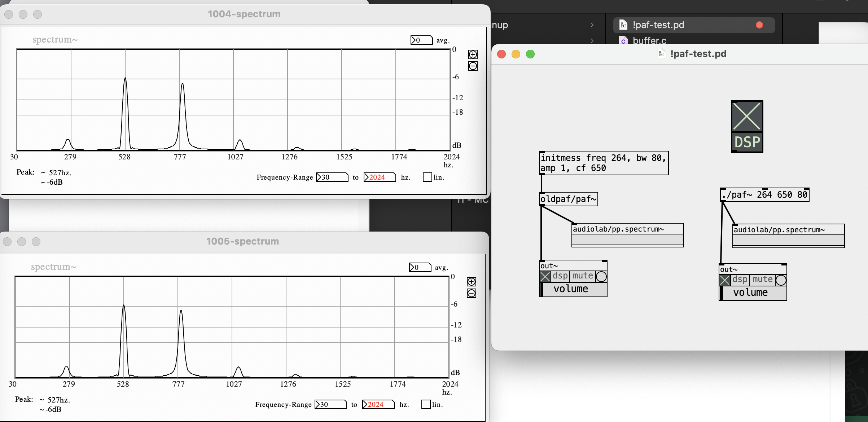
Task: Click the 2024 Frequency-Range field in 1004-spectrum
Action: click(x=379, y=177)
